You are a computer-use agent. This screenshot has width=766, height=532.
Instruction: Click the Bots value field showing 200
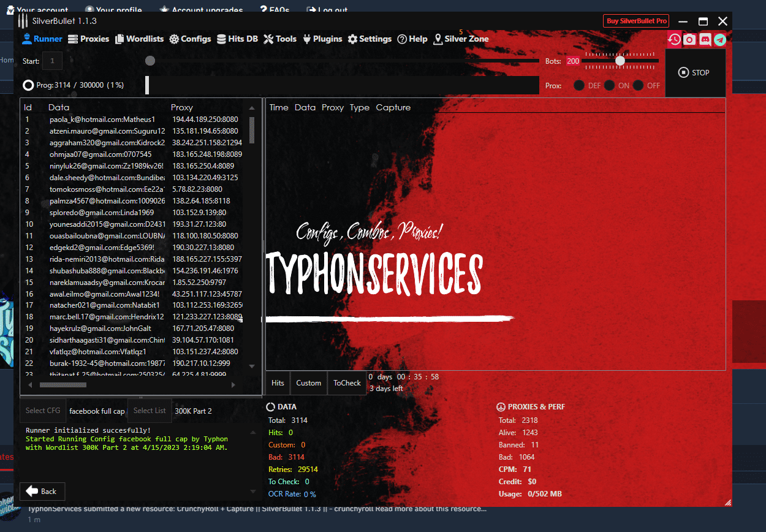pyautogui.click(x=573, y=61)
